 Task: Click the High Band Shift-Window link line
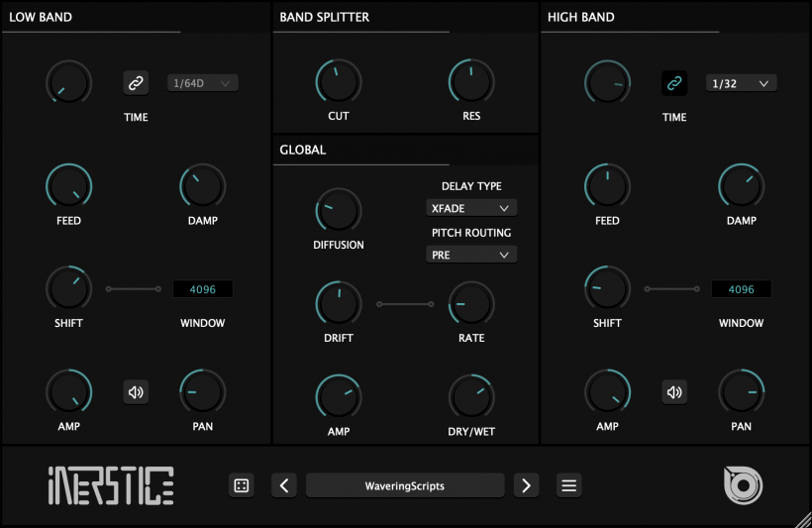(672, 288)
